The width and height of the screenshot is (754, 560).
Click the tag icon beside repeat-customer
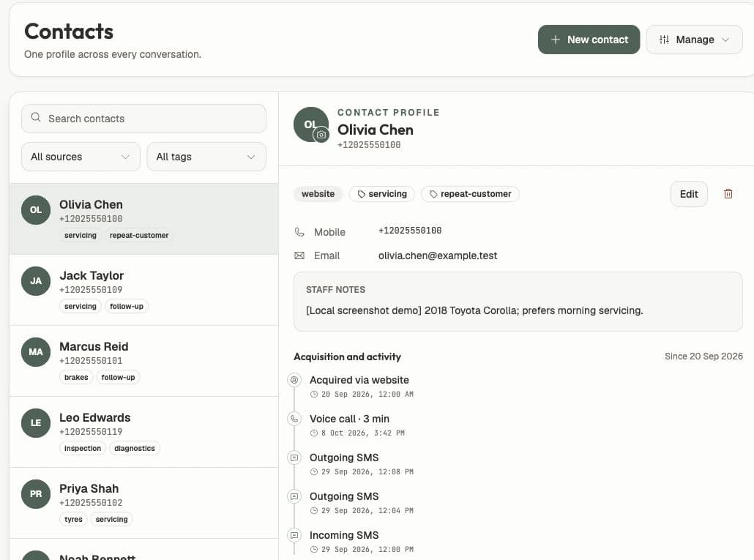(x=433, y=194)
